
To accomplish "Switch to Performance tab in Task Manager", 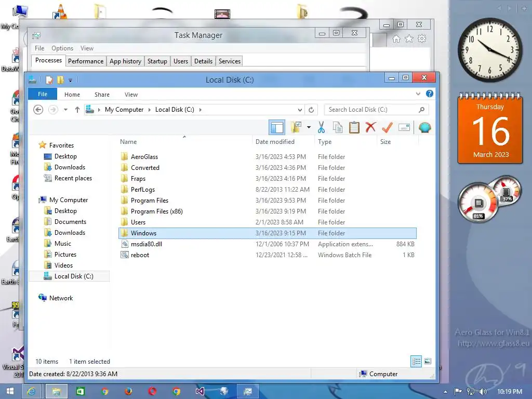I will [86, 61].
